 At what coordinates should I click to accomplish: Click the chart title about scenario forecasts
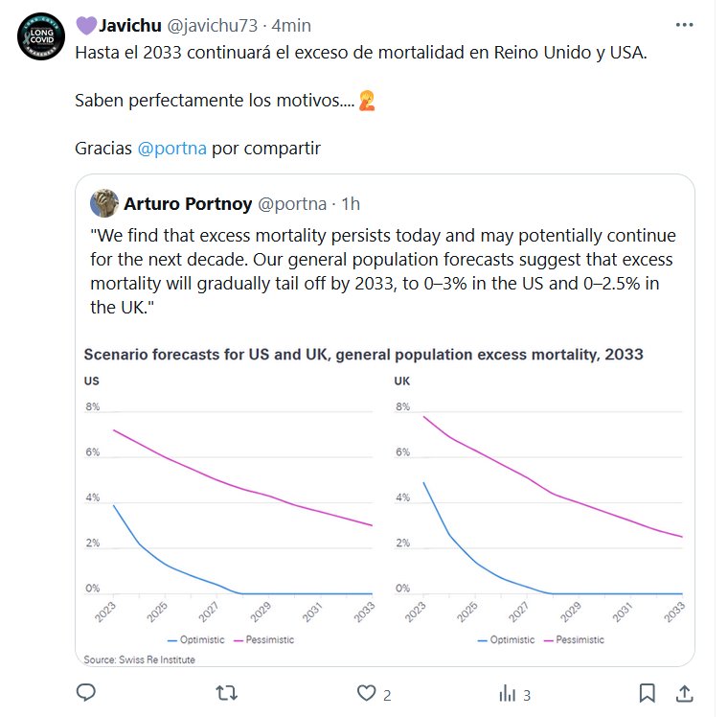(363, 354)
